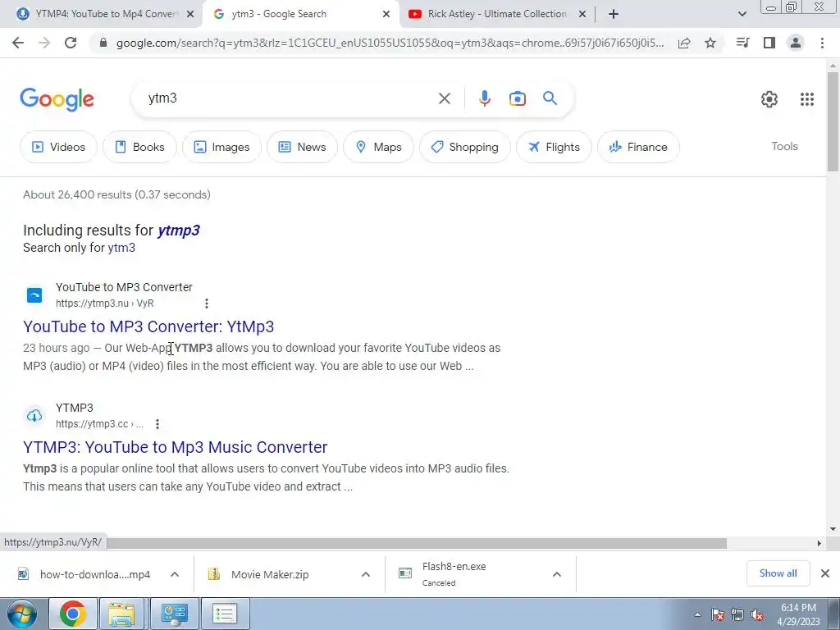The image size is (840, 630).
Task: Click the horizontal scrollbar thumb
Action: click(416, 544)
